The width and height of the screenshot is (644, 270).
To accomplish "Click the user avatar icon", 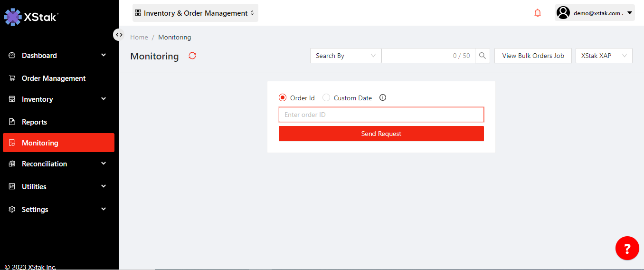I will pos(563,13).
